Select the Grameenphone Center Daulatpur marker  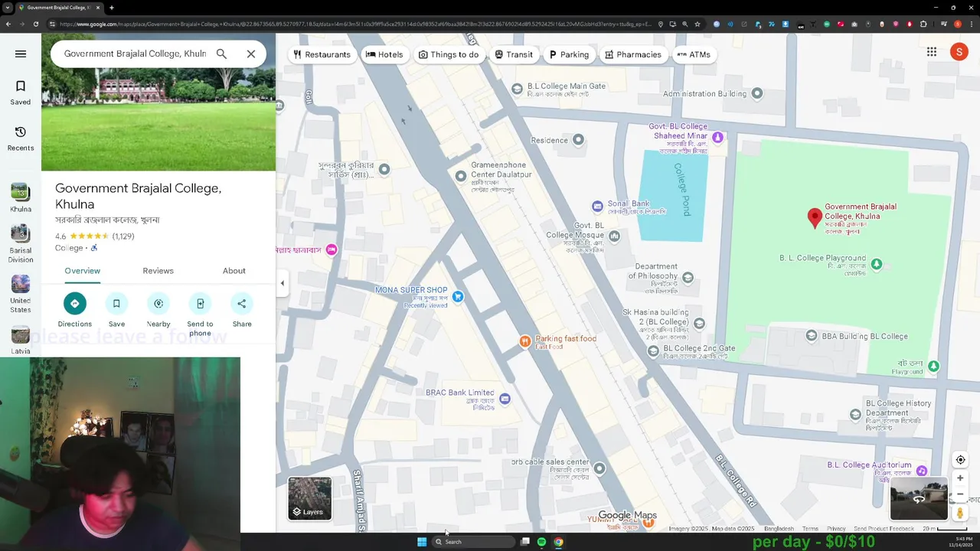pyautogui.click(x=461, y=176)
